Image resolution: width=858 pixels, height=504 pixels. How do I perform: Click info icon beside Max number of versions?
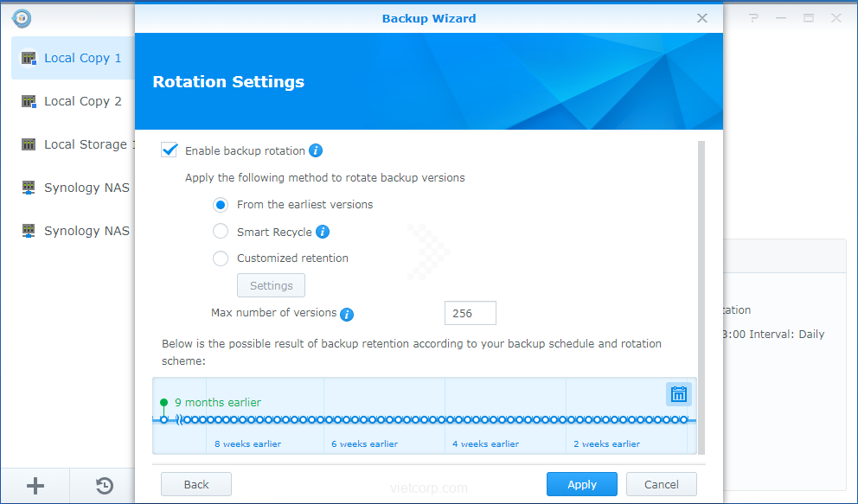(x=347, y=314)
